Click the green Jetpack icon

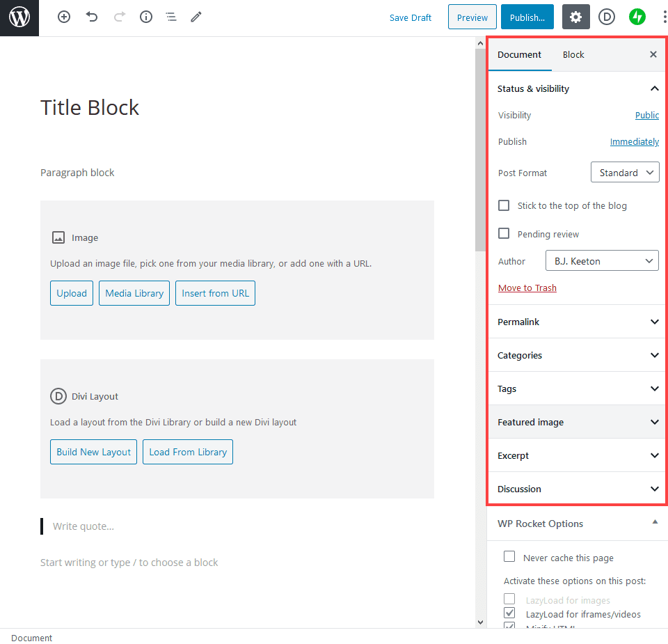point(637,17)
